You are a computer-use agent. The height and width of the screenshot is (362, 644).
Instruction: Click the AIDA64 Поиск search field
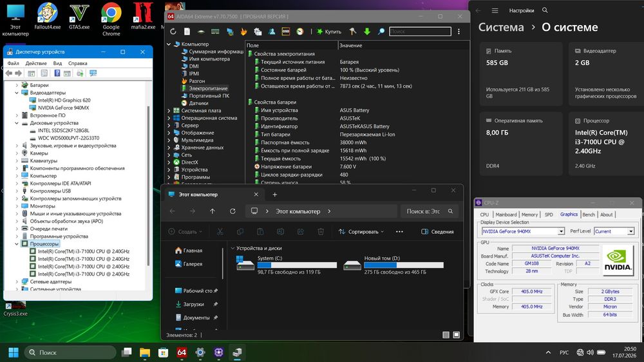[420, 31]
